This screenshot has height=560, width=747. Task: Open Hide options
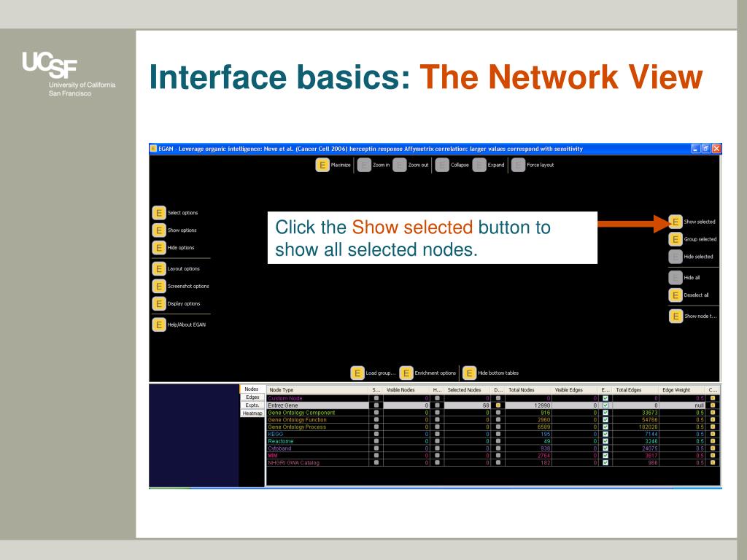pyautogui.click(x=159, y=248)
